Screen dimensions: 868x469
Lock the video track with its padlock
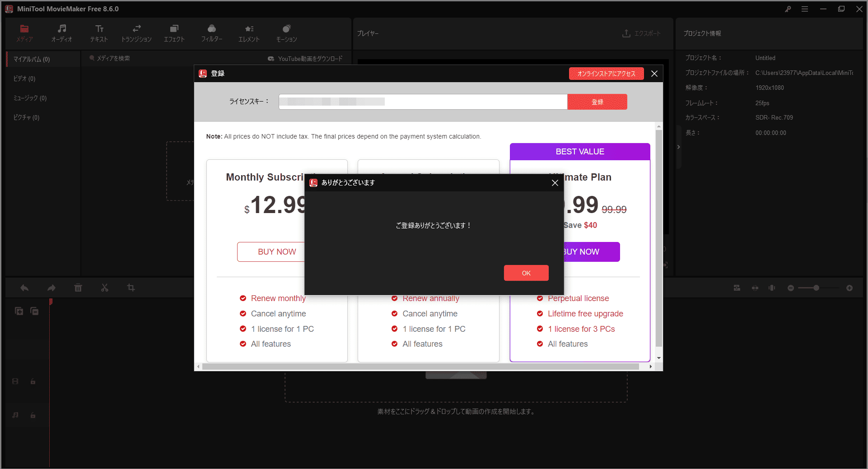[x=33, y=381]
